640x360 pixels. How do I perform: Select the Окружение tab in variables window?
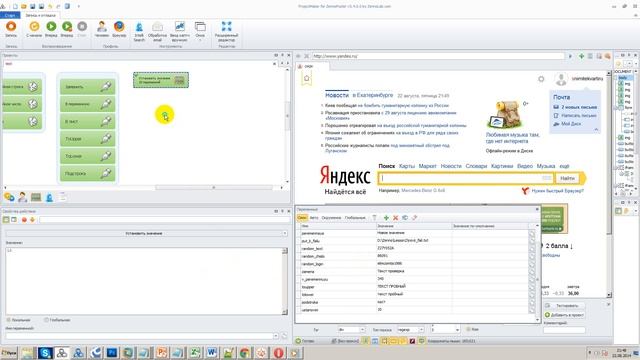click(331, 218)
